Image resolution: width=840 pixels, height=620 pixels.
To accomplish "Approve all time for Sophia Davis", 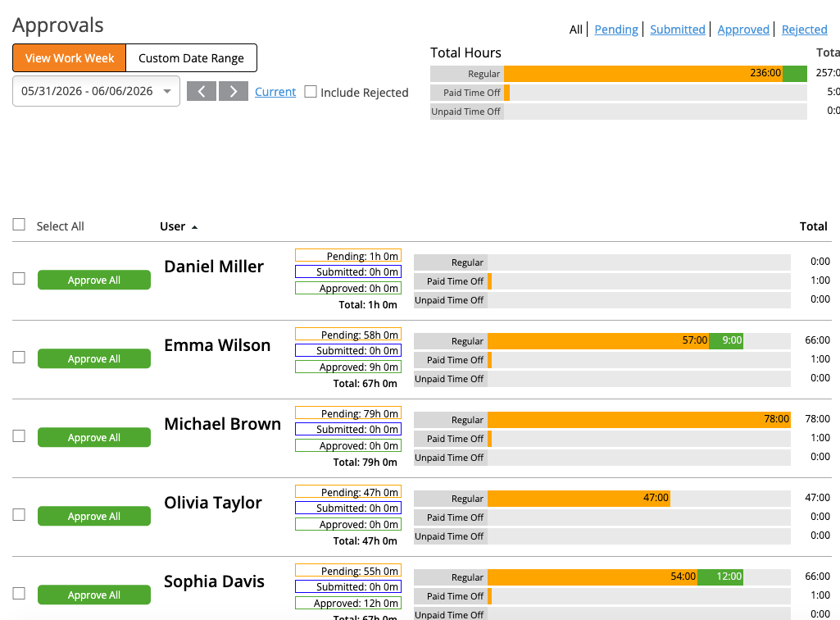I will pyautogui.click(x=94, y=595).
